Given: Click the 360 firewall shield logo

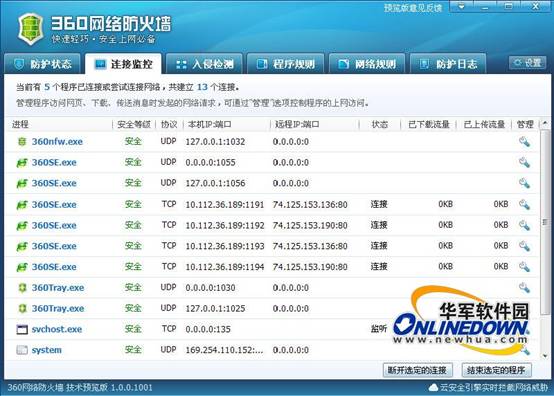Looking at the screenshot, I should click(x=31, y=29).
